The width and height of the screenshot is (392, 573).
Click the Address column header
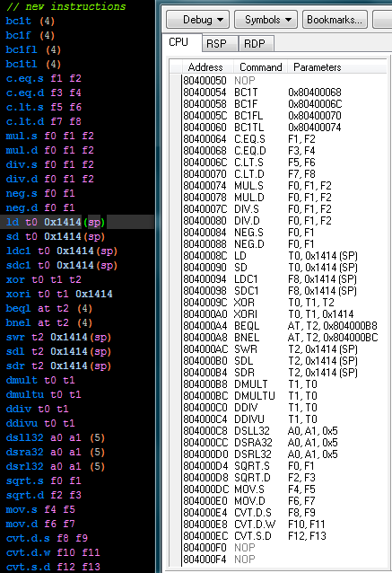[207, 67]
